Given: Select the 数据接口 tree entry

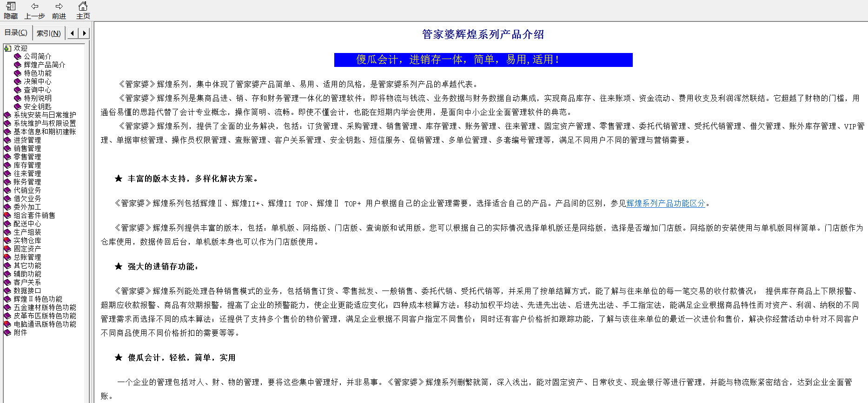Looking at the screenshot, I should [27, 291].
